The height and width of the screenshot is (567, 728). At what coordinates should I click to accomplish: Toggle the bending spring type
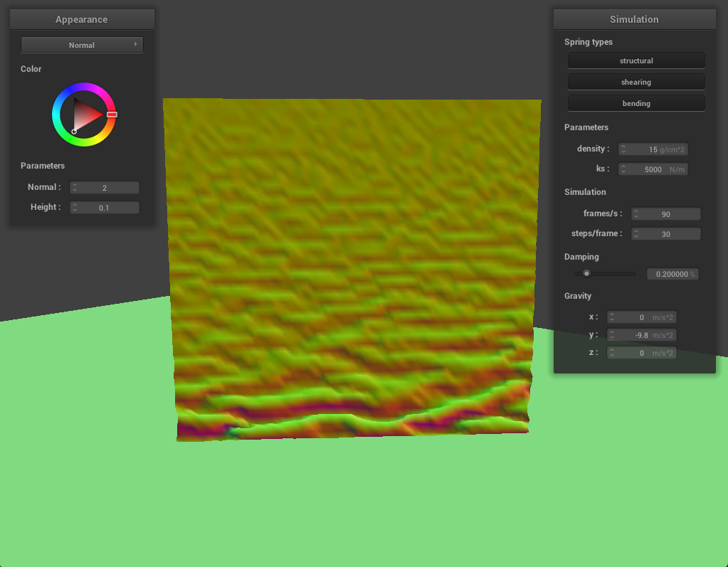click(x=635, y=103)
